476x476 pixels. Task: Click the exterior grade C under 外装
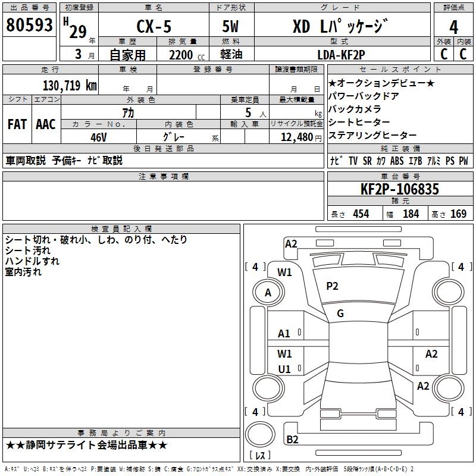[444, 54]
